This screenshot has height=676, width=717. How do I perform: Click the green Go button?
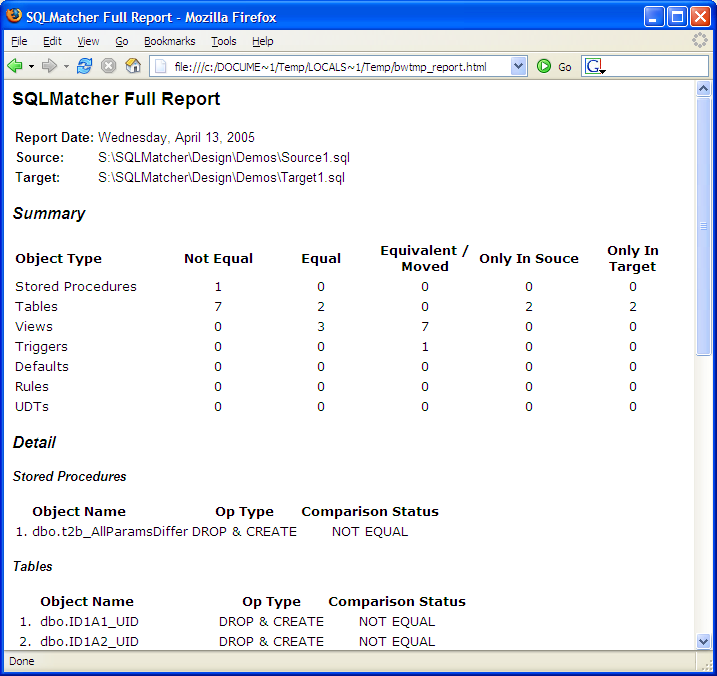tap(554, 67)
